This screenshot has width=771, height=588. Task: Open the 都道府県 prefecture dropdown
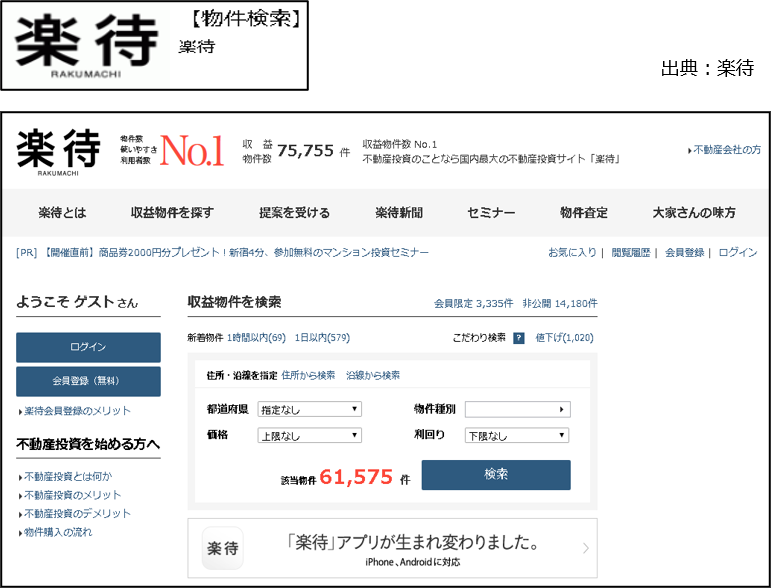(310, 410)
